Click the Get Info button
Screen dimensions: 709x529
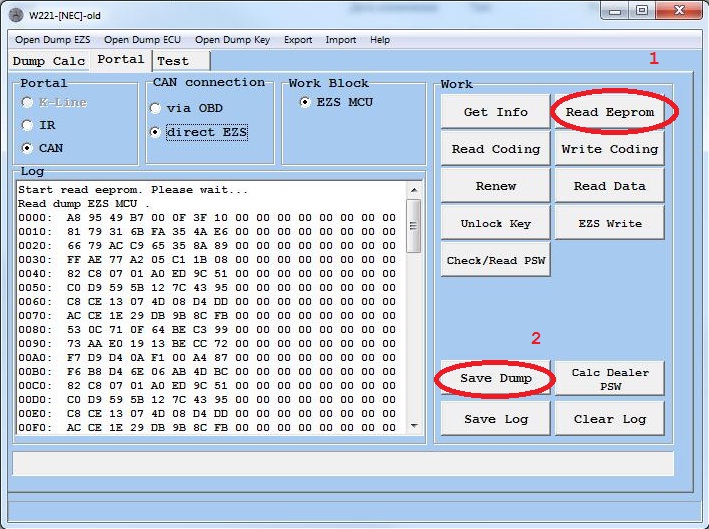point(496,112)
